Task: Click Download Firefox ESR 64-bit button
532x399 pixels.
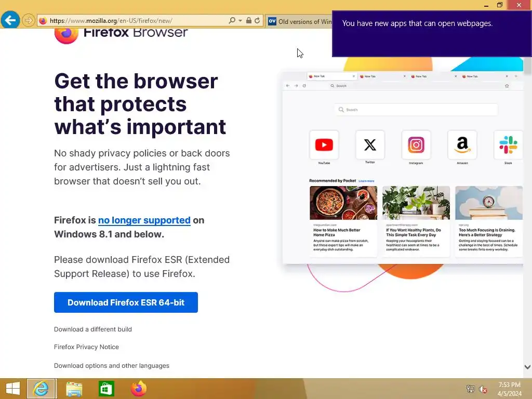Action: coord(126,302)
